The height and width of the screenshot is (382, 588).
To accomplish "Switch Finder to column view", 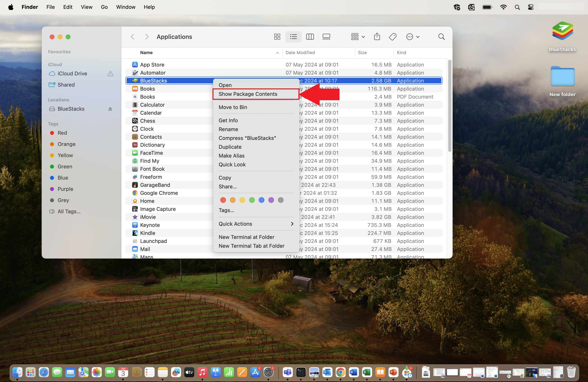I will [310, 37].
